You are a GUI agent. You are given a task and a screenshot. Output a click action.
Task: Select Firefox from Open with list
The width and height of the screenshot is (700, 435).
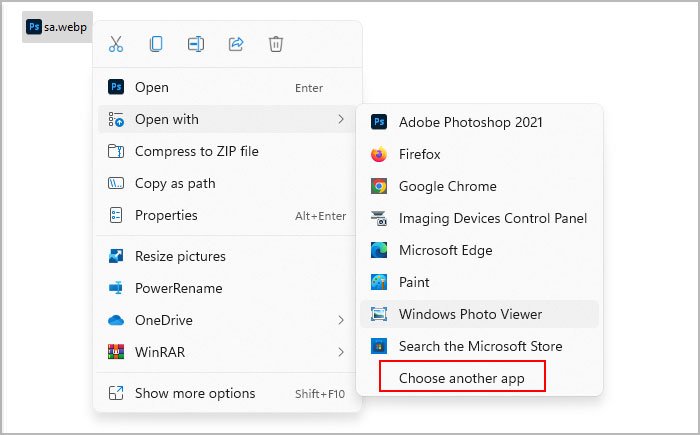[x=419, y=154]
